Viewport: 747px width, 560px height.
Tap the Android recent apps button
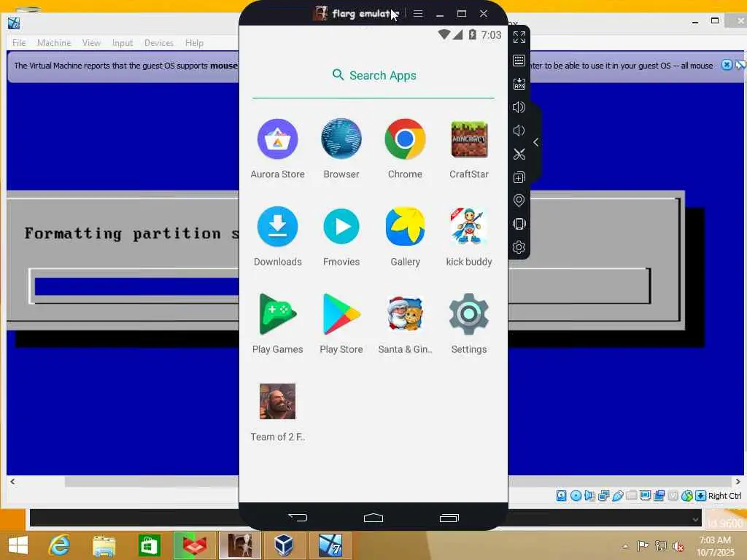tap(449, 518)
